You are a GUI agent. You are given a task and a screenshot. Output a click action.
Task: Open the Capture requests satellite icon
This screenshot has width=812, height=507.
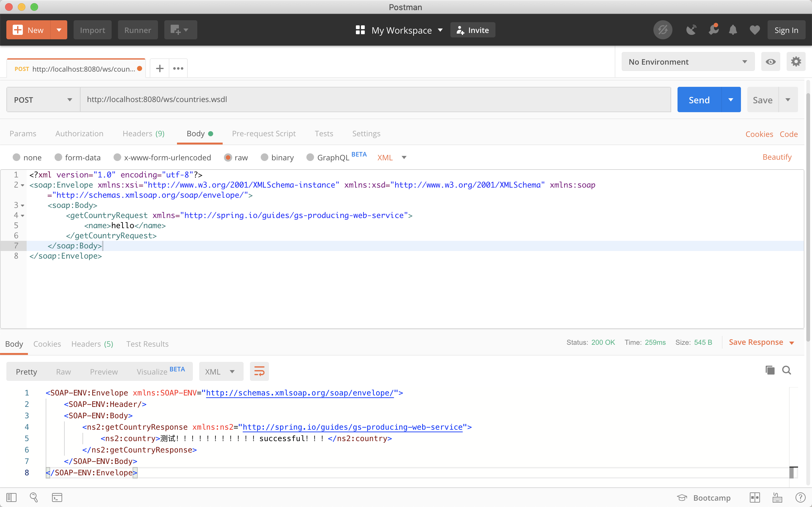coord(691,29)
